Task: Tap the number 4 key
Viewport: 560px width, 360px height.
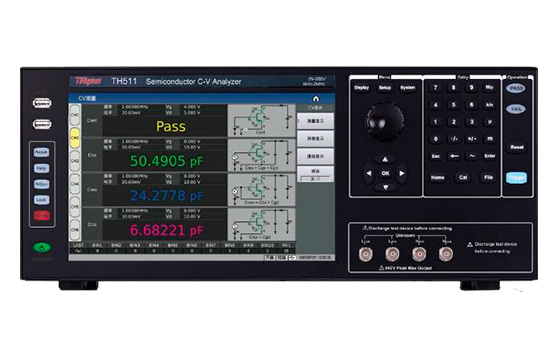Action: 435,105
